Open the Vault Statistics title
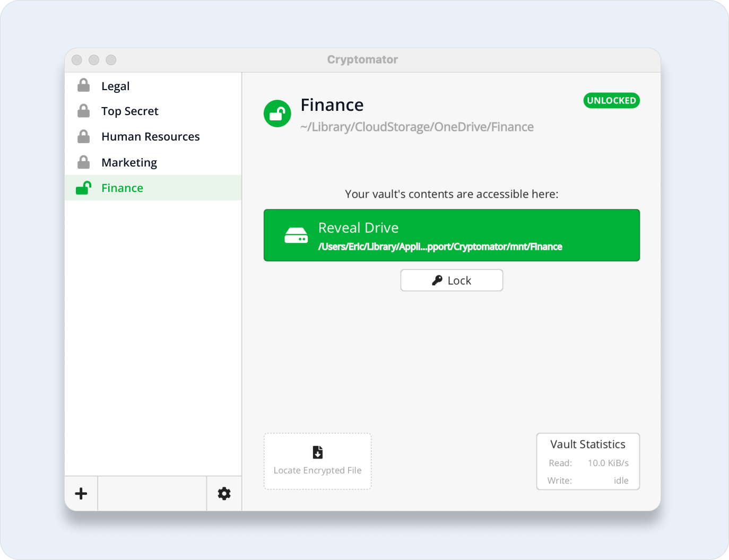Viewport: 729px width, 560px height. point(588,444)
